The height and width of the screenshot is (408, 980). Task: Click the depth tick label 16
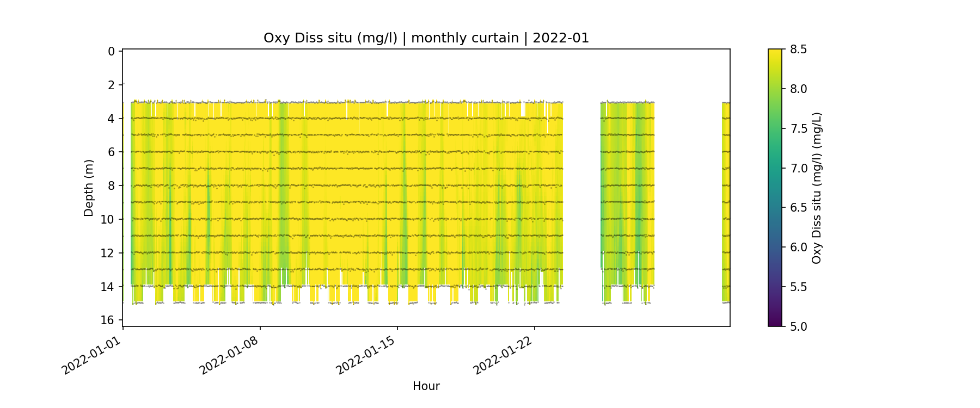[x=108, y=320]
